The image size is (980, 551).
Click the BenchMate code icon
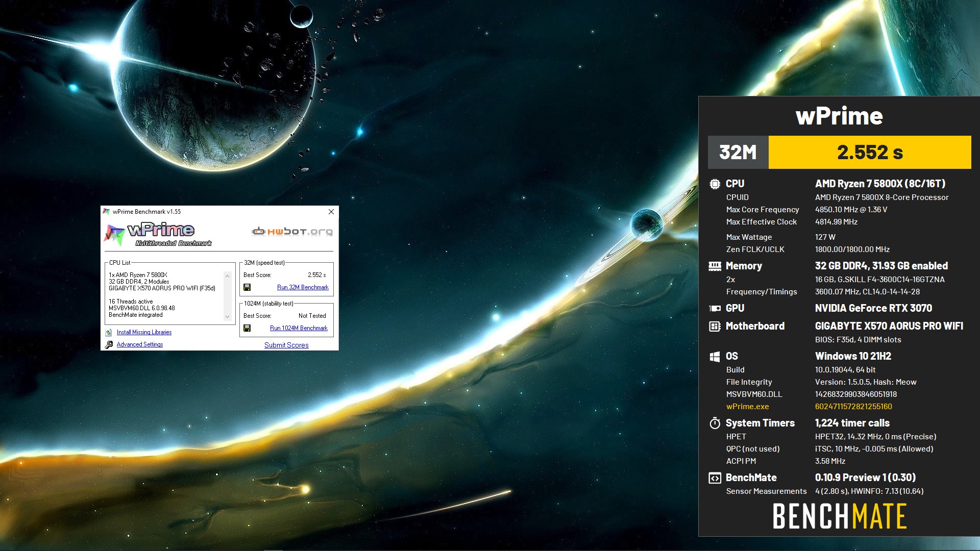click(715, 478)
